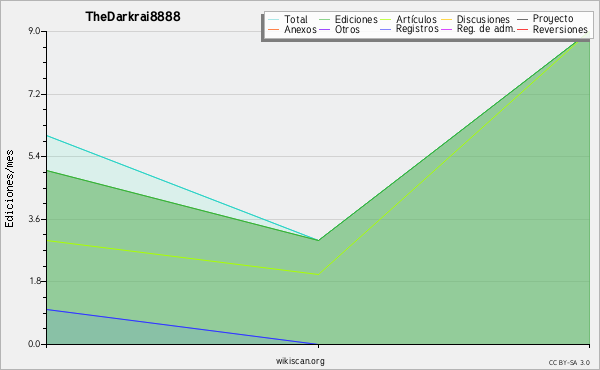Click the 5.4 y-axis label
The width and height of the screenshot is (600, 370).
[34, 156]
